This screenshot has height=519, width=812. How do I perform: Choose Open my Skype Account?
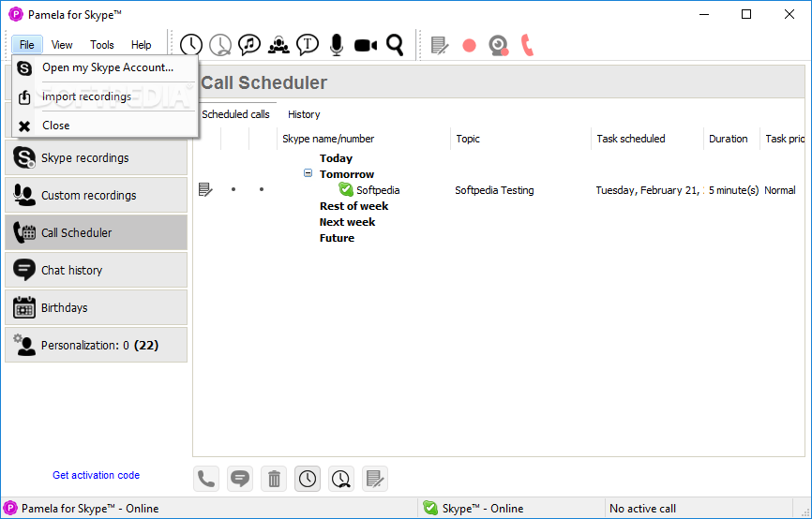point(105,67)
